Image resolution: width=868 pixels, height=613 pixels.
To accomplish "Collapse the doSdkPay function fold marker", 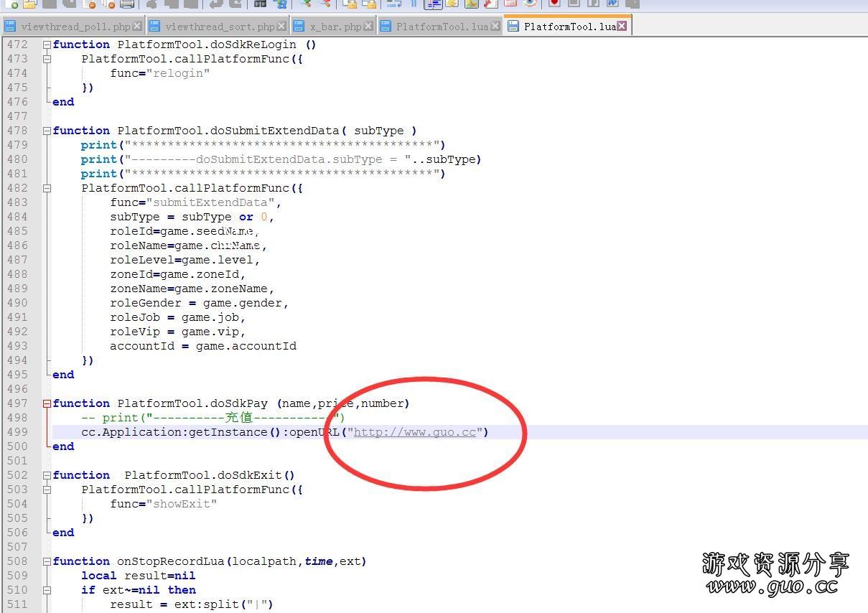I will 47,403.
